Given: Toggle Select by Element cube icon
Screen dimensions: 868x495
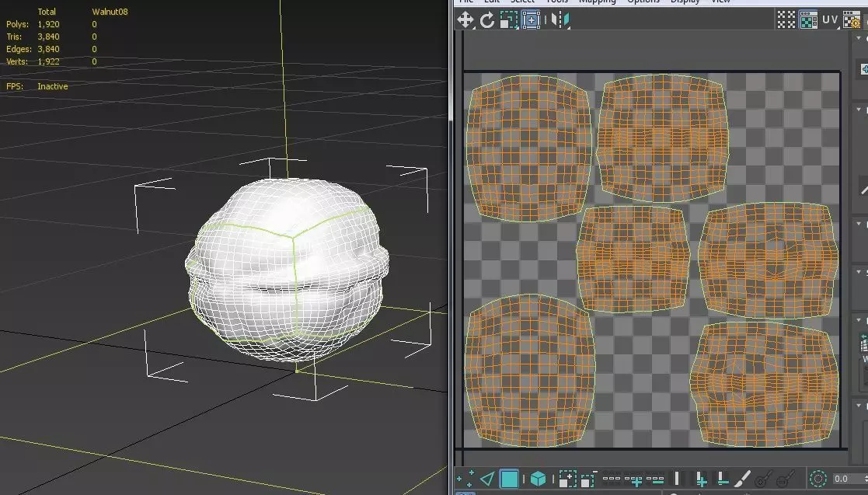Looking at the screenshot, I should pos(538,479).
